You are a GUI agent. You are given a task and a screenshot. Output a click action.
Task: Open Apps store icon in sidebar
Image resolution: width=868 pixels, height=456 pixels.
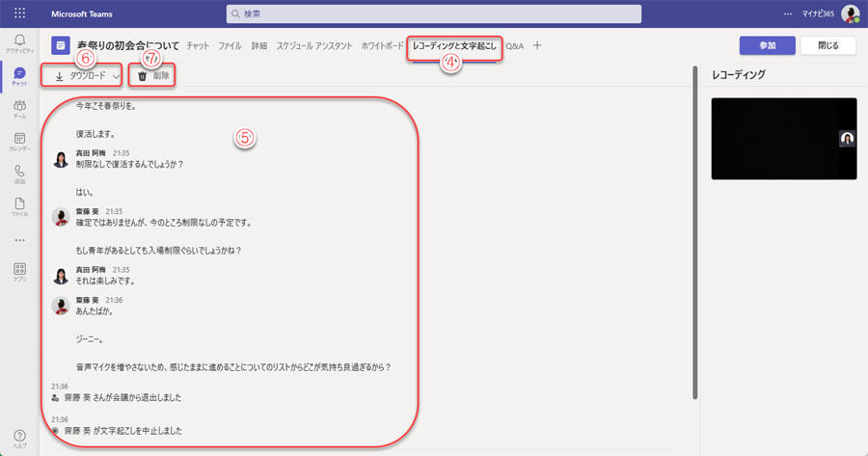19,272
